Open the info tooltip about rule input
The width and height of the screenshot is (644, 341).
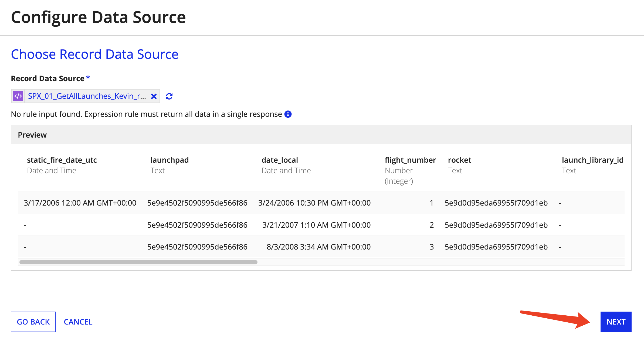coord(288,114)
